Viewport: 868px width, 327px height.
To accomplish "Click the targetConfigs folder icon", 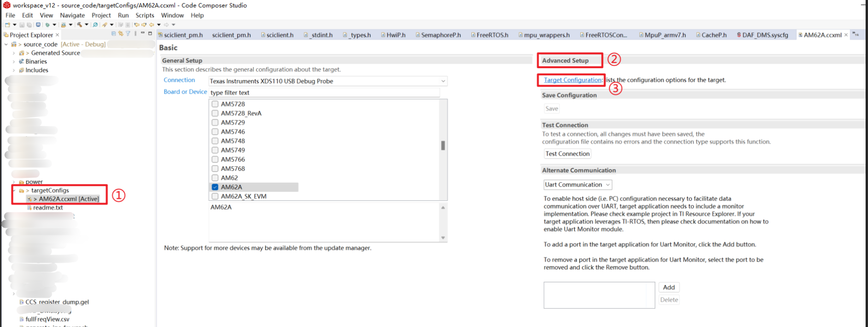I will click(x=22, y=190).
